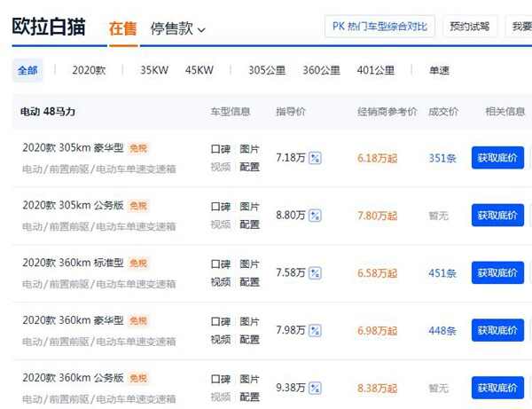Open loan calculator icon for 7.58万 price
Viewport: 532px width, 409px height.
[x=315, y=273]
